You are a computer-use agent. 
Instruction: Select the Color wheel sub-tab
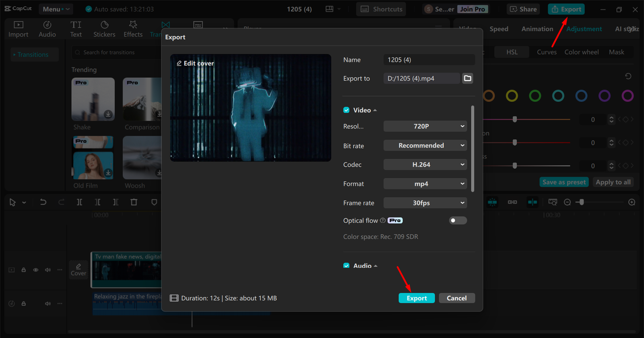tap(582, 52)
